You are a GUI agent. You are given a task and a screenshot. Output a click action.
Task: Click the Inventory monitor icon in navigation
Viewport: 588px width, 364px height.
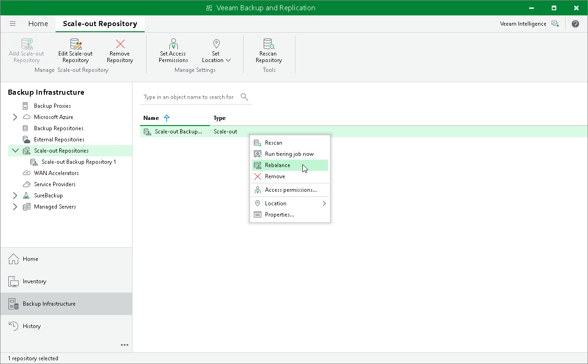pos(14,281)
